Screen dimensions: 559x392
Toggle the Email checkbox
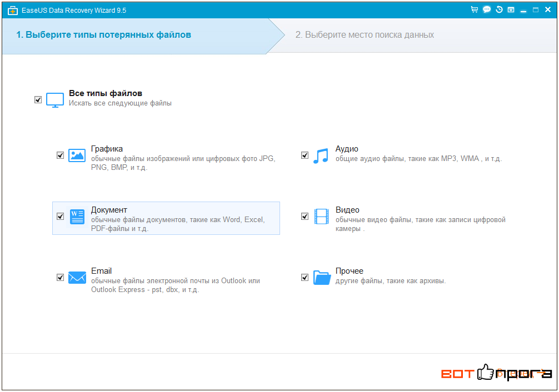tap(60, 277)
